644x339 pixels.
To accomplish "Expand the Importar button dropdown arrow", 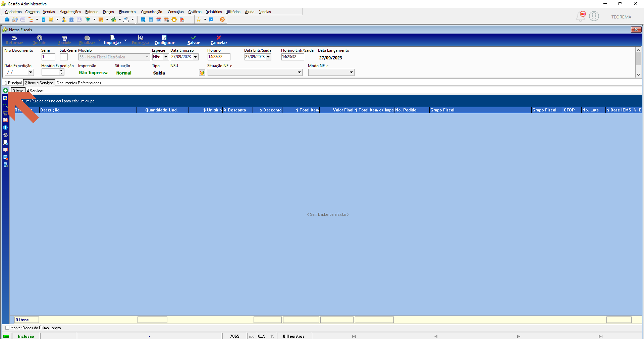I will point(125,40).
